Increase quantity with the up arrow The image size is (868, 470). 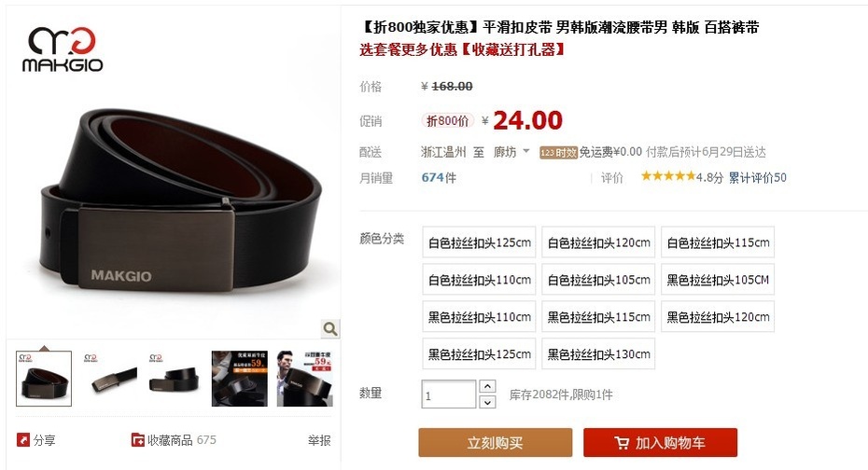[x=487, y=386]
